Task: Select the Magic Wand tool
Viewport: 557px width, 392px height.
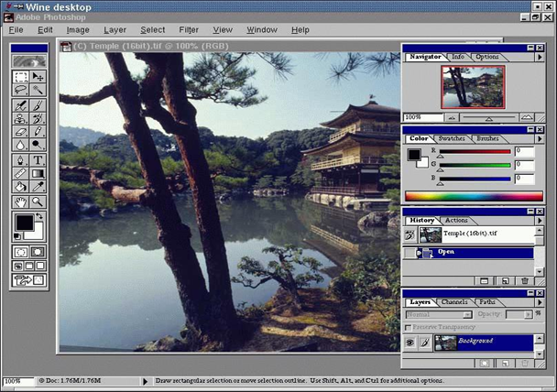Action: click(x=38, y=90)
